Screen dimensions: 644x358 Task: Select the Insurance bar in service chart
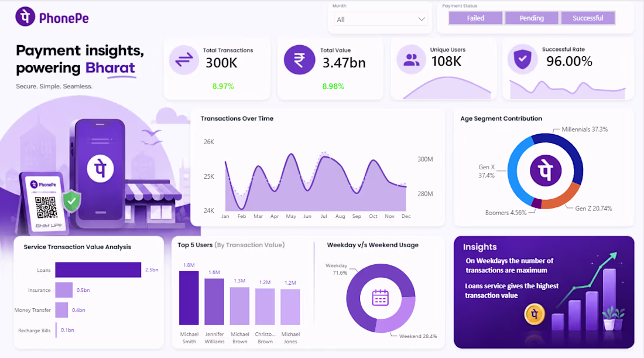click(x=64, y=290)
